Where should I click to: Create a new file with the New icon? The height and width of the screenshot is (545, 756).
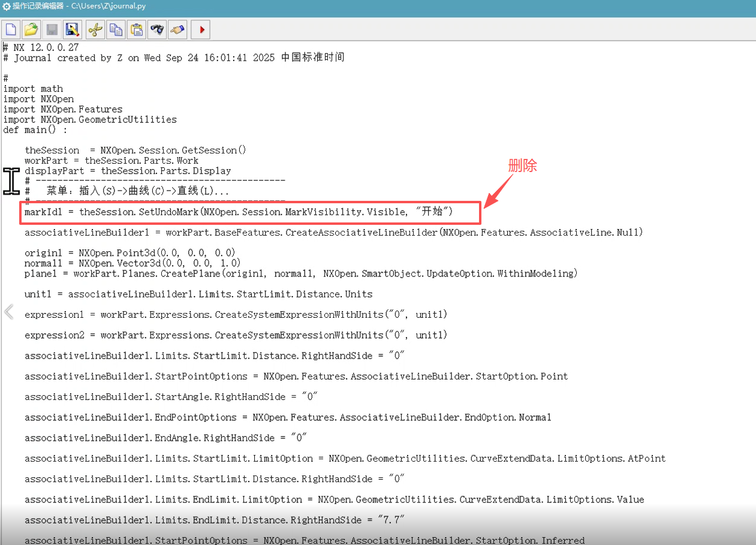11,29
